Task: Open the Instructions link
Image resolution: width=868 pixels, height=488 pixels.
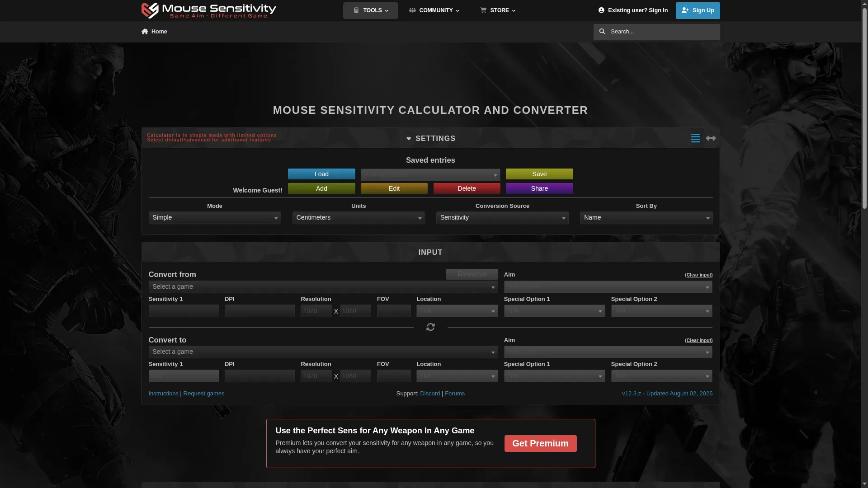Action: pyautogui.click(x=163, y=394)
